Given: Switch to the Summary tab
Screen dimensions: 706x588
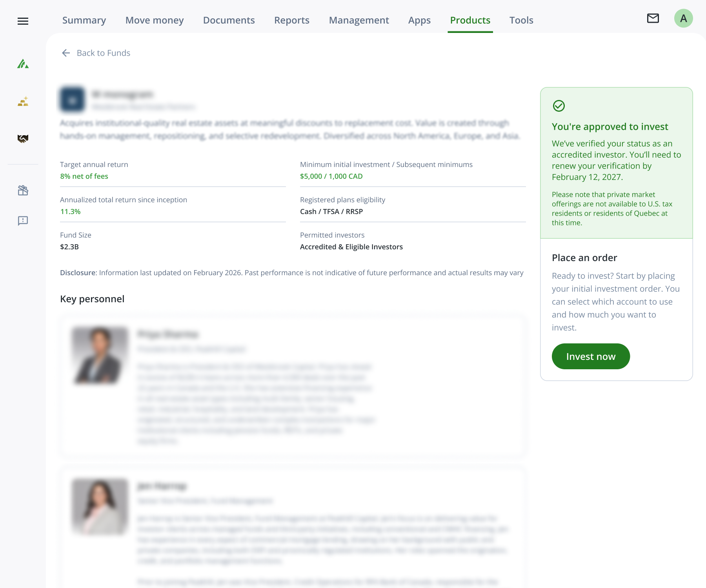Looking at the screenshot, I should point(84,20).
